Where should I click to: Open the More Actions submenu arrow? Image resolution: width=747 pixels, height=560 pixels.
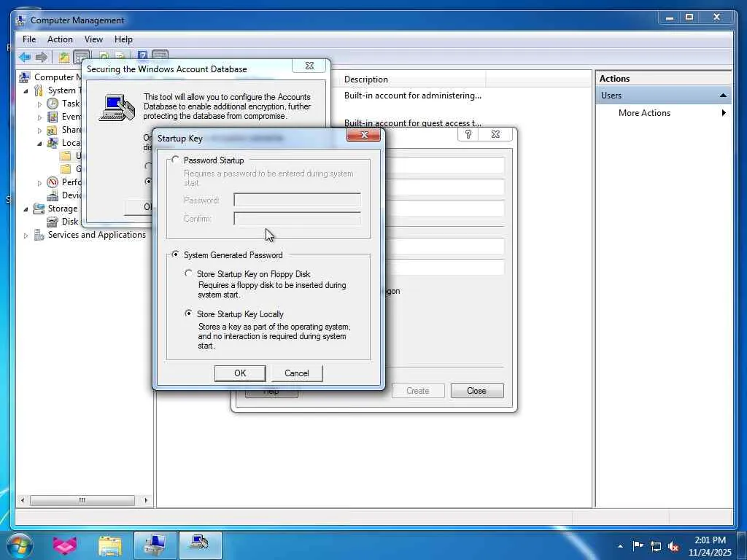724,113
